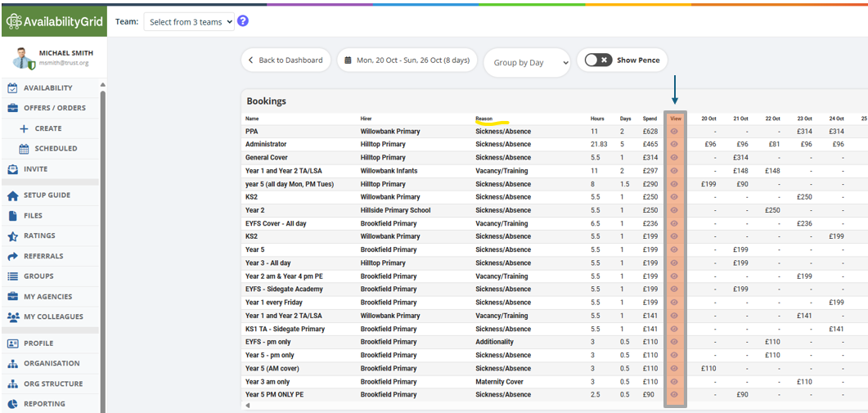The width and height of the screenshot is (868, 413).
Task: View the Administrator booking eye icon
Action: pos(674,144)
